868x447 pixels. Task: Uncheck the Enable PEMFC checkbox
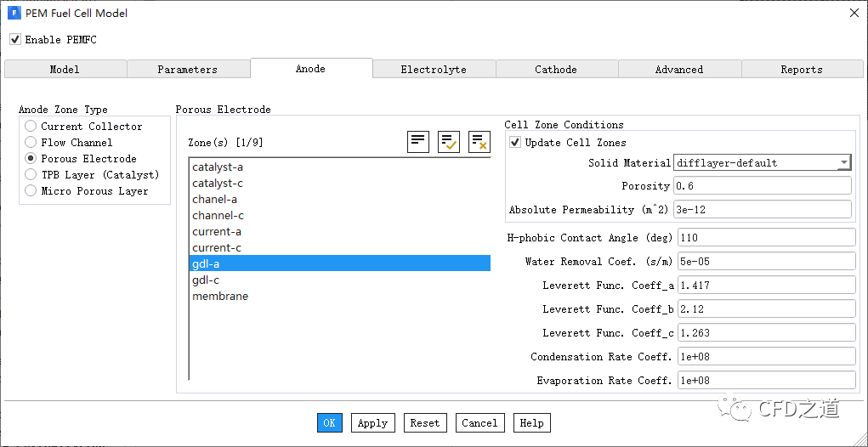tap(15, 40)
